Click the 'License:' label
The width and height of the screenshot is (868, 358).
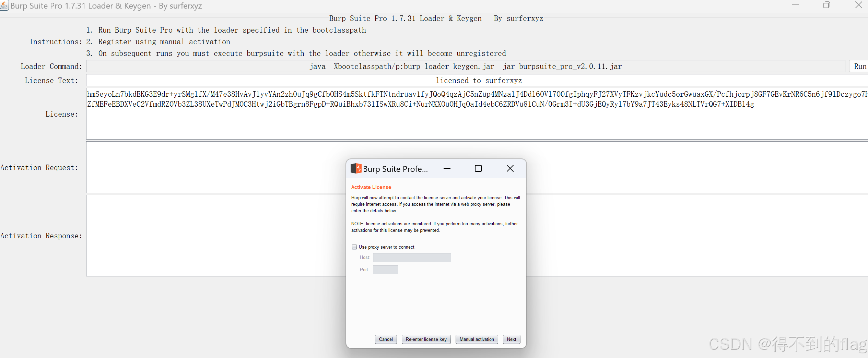62,114
